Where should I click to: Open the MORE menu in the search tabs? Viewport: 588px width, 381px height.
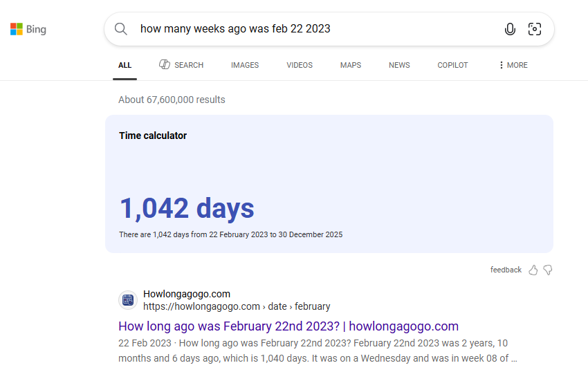[x=513, y=65]
